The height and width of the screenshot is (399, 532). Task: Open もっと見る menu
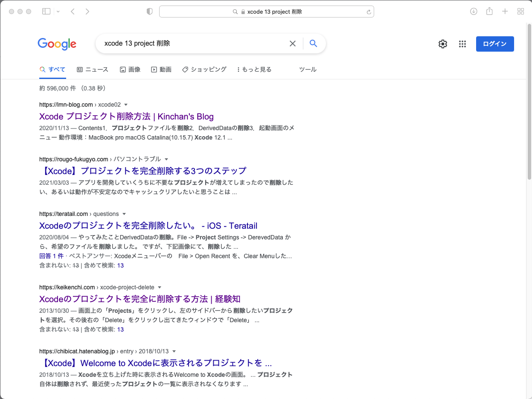[x=254, y=69]
